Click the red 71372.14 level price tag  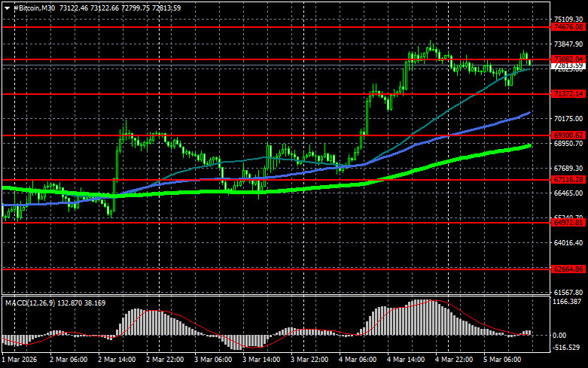pos(568,94)
